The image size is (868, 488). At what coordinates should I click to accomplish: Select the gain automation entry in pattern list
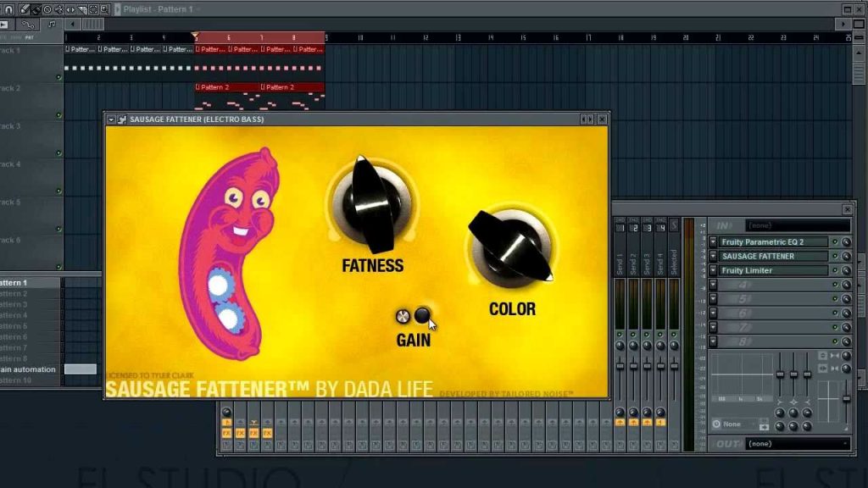[30, 369]
